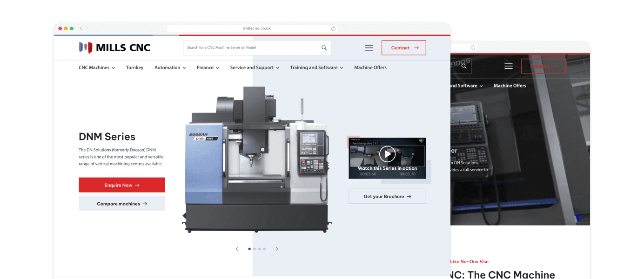Click the search magnifier icon in the search bar

324,47
